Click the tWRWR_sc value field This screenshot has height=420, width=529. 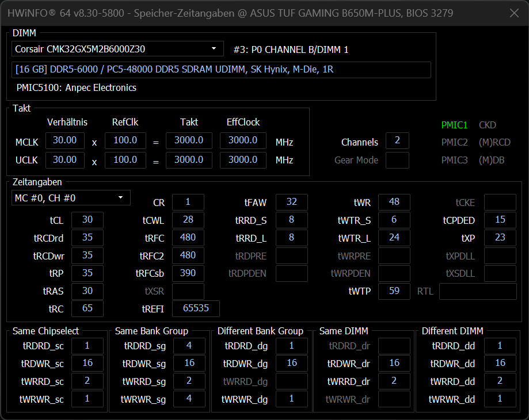tap(87, 399)
